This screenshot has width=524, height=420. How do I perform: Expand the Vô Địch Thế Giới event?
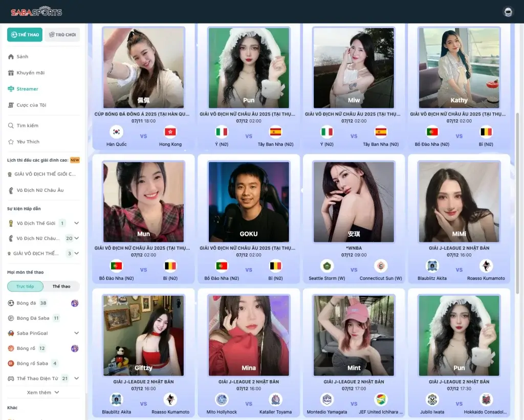tap(76, 223)
